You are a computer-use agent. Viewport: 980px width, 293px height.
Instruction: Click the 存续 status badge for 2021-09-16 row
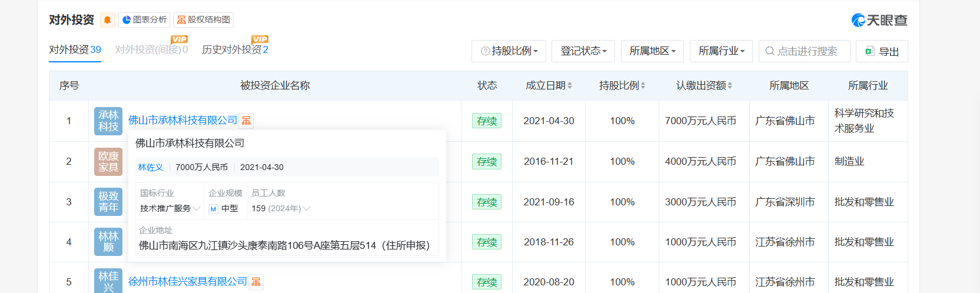[x=487, y=202]
